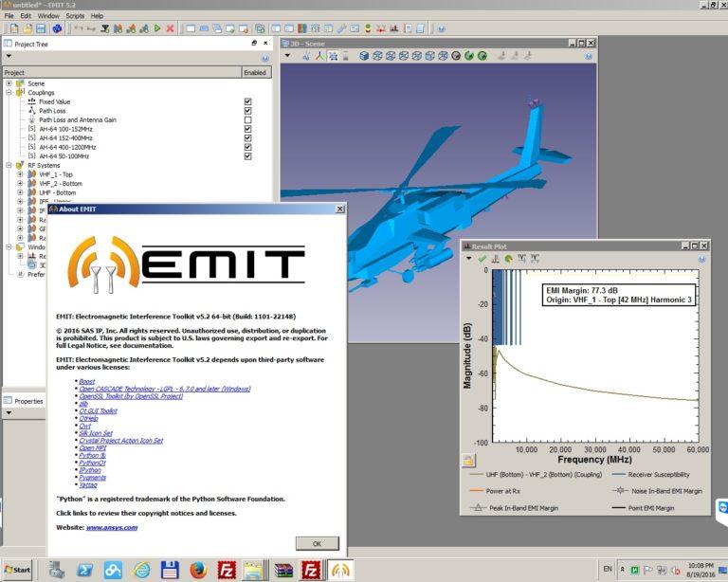Toggle the AH-64 400-1200MHz checkbox
The height and width of the screenshot is (582, 728).
coord(248,147)
